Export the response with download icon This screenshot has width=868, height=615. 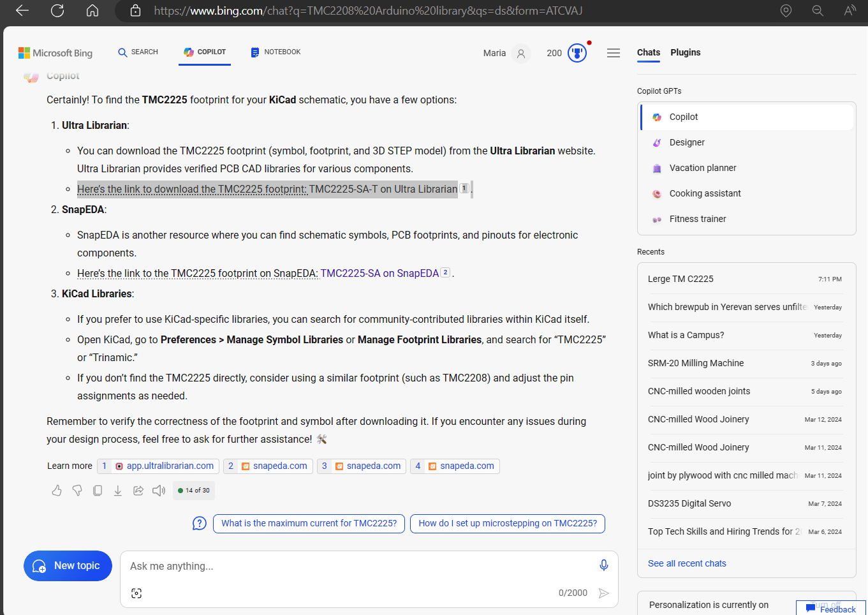pyautogui.click(x=118, y=491)
